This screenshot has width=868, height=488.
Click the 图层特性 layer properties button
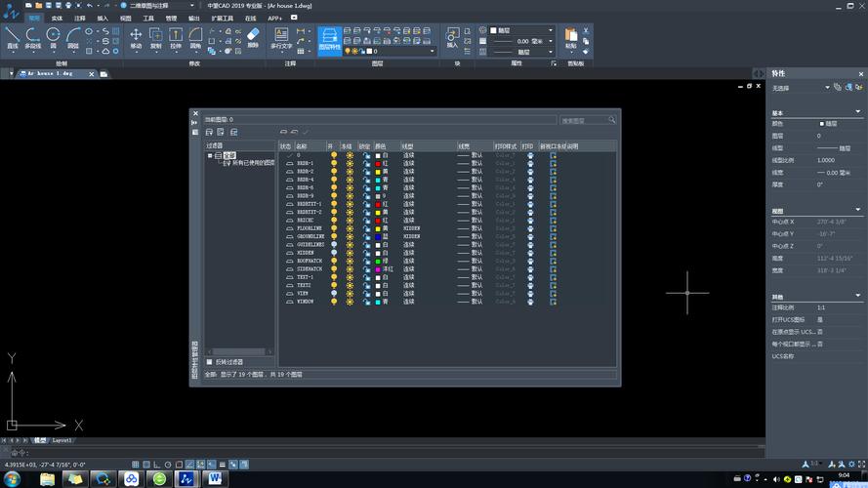tap(330, 38)
